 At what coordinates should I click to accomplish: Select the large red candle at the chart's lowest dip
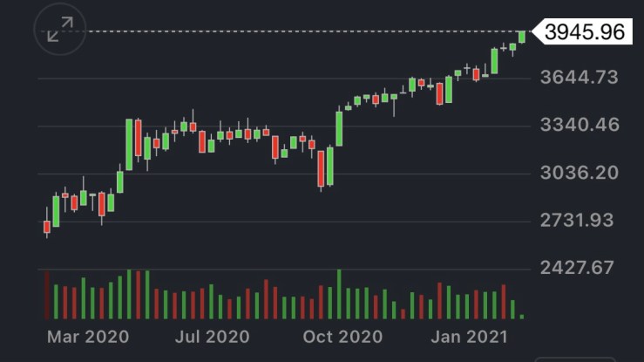321,167
